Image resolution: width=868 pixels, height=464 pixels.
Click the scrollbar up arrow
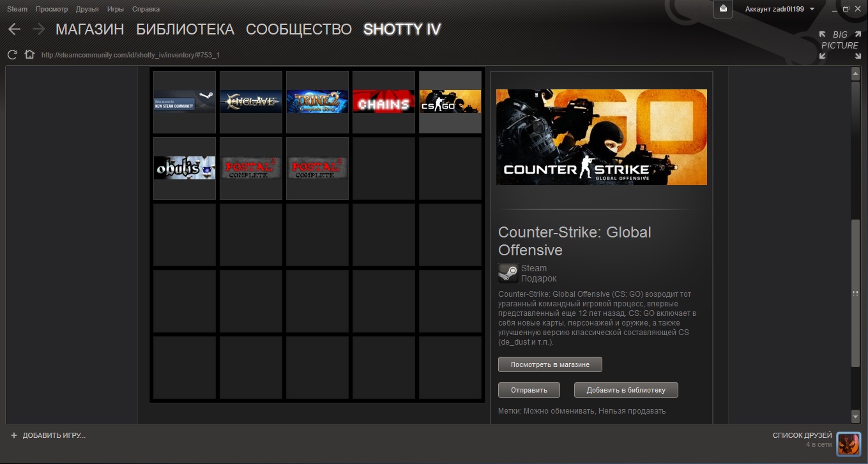(x=856, y=74)
